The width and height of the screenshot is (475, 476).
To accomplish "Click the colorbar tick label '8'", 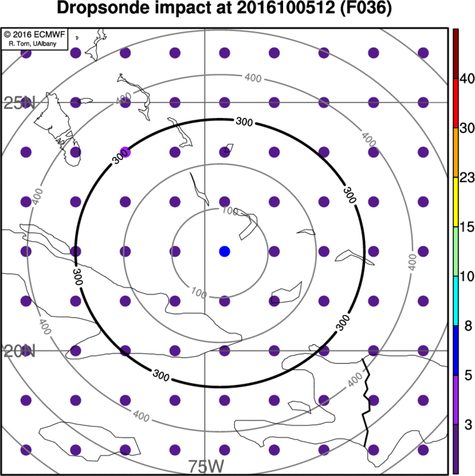I will (x=468, y=326).
